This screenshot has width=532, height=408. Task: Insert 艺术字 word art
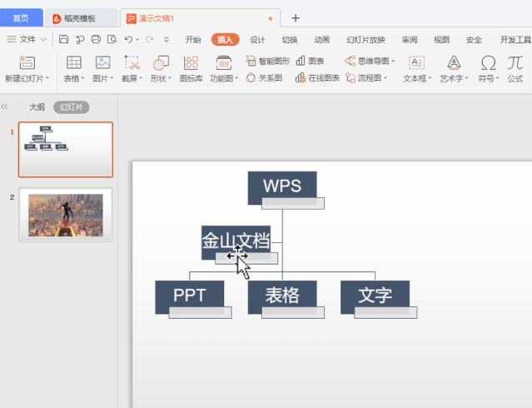tap(454, 62)
